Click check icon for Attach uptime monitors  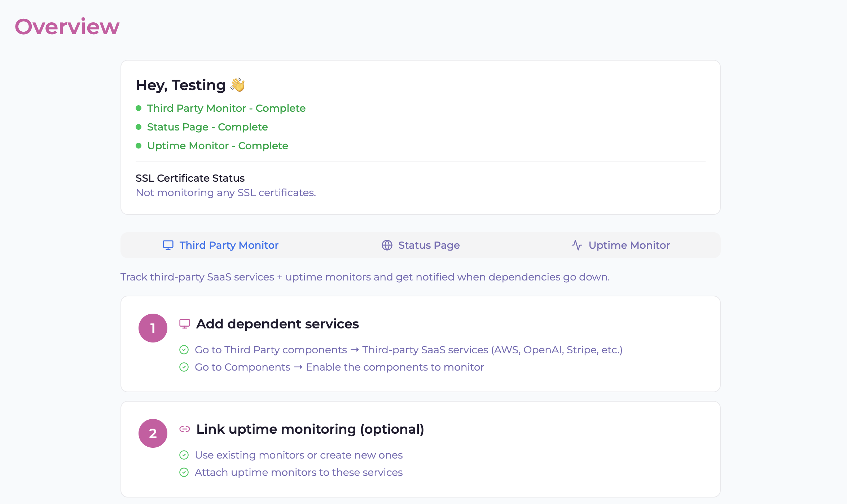(184, 472)
